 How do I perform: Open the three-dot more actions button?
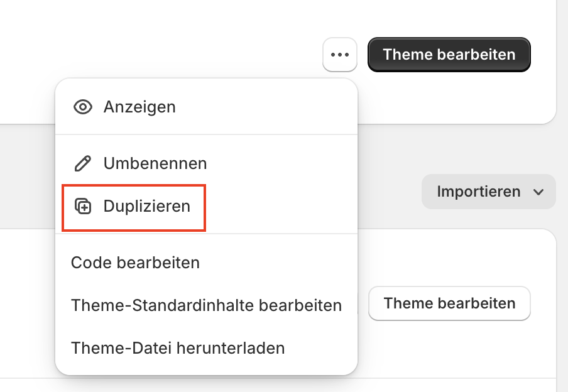coord(340,55)
